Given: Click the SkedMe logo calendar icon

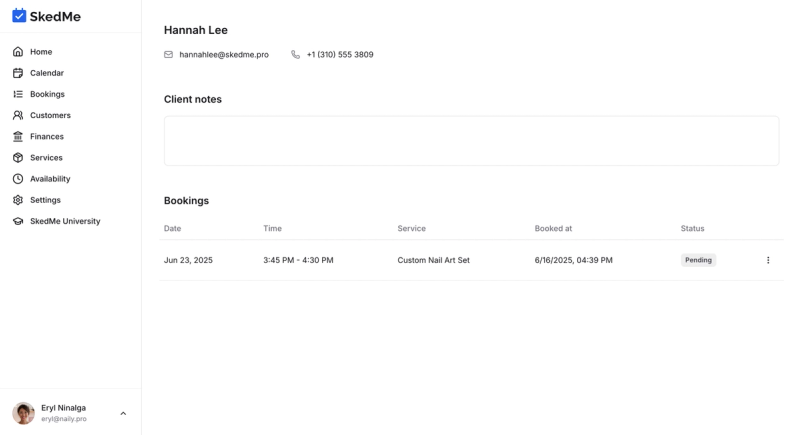Looking at the screenshot, I should pyautogui.click(x=19, y=16).
